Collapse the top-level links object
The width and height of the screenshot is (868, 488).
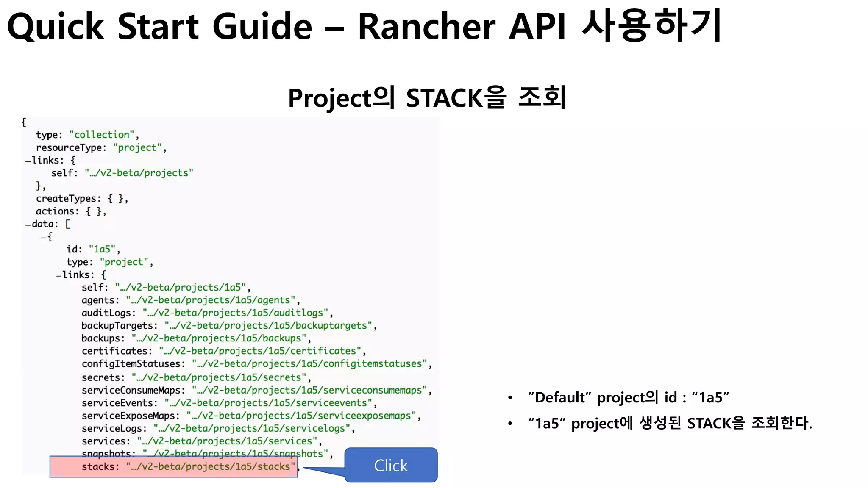tap(28, 161)
